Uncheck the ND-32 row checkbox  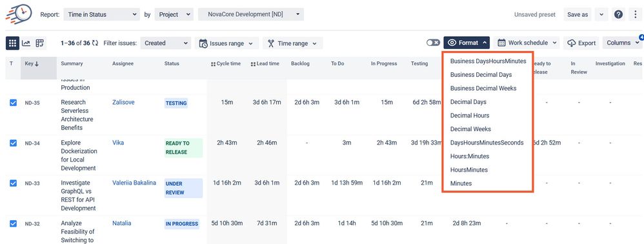pos(13,223)
